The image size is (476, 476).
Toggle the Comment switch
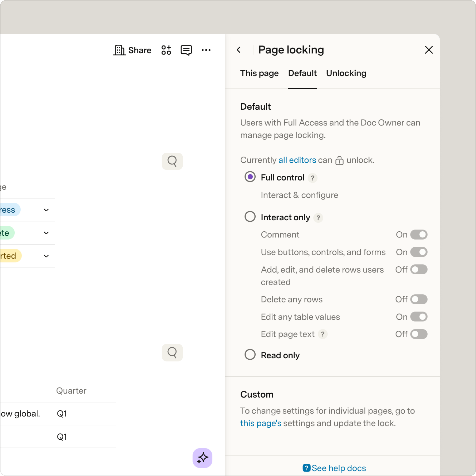(x=419, y=235)
